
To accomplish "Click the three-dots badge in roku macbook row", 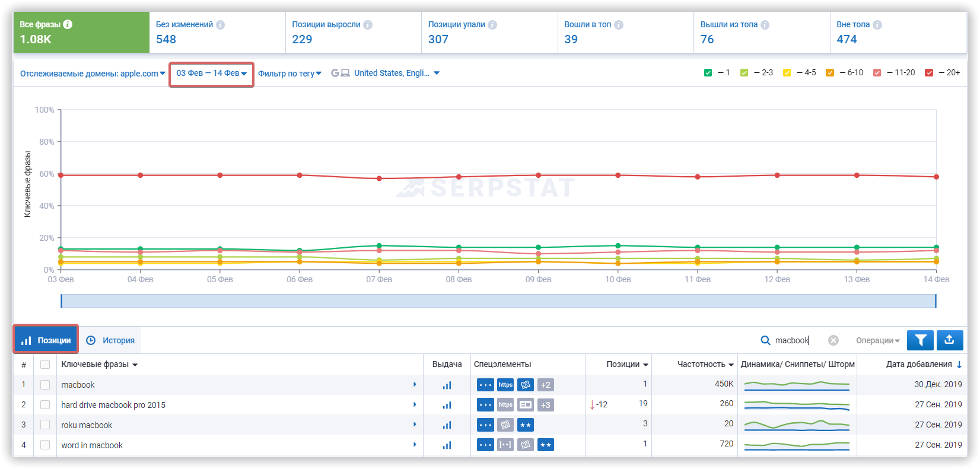I will tap(485, 425).
